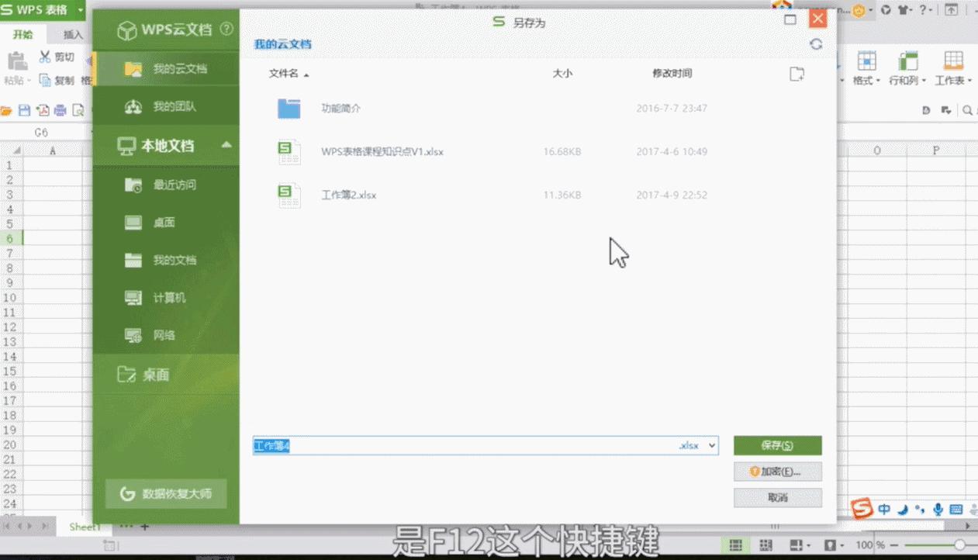Image resolution: width=978 pixels, height=560 pixels.
Task: Click the microphone icon in the taskbar tray
Action: click(936, 510)
